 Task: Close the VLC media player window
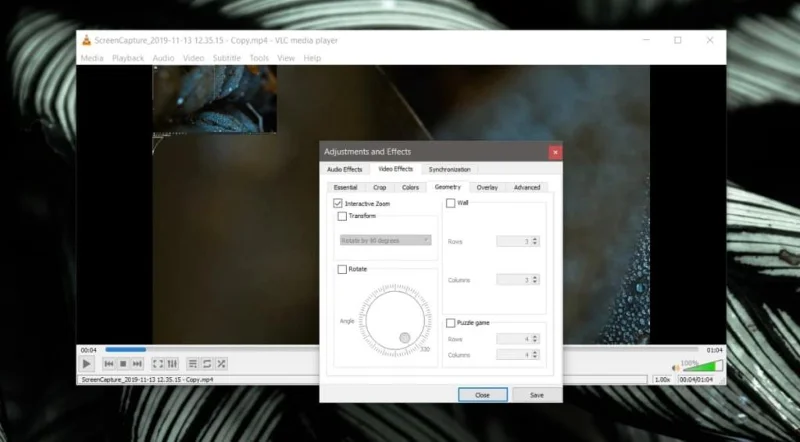point(710,40)
